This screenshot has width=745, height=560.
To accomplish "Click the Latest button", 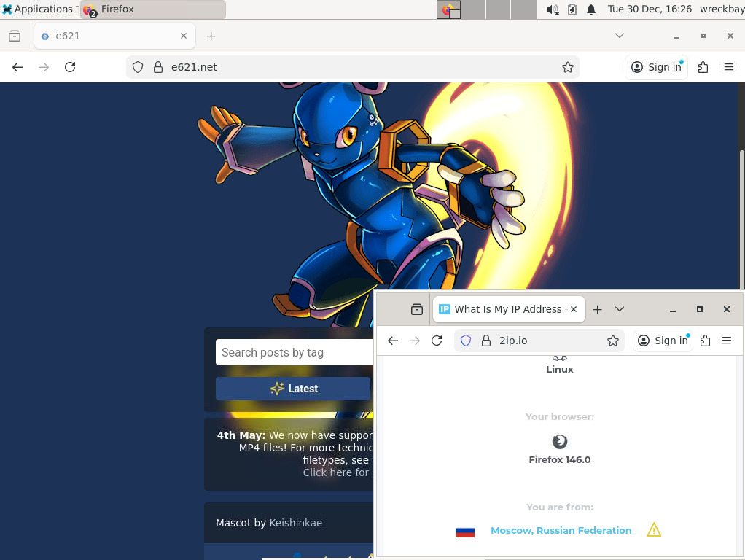I will point(293,389).
